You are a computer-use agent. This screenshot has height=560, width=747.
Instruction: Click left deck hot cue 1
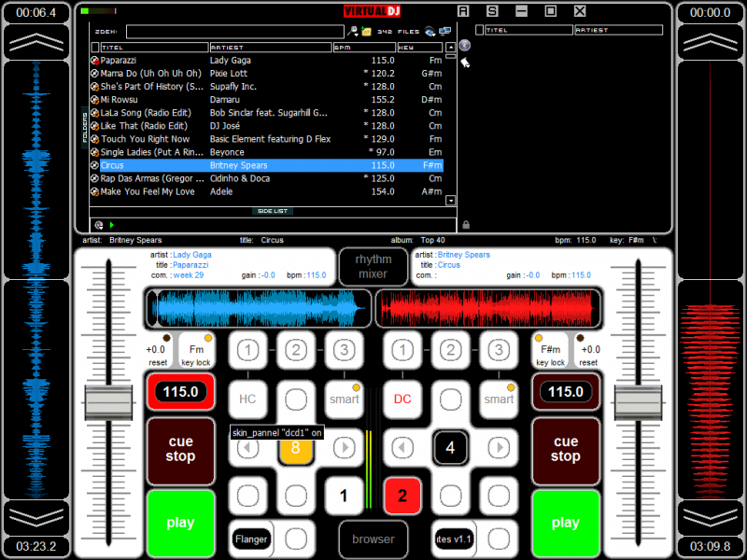click(247, 351)
